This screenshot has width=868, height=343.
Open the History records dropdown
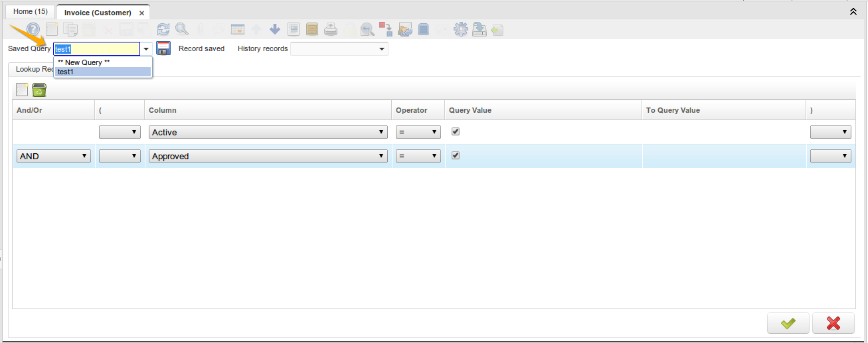click(x=339, y=49)
